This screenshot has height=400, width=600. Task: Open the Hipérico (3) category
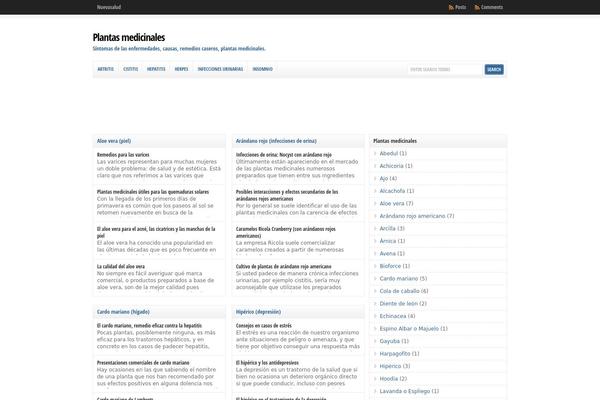[x=395, y=366]
